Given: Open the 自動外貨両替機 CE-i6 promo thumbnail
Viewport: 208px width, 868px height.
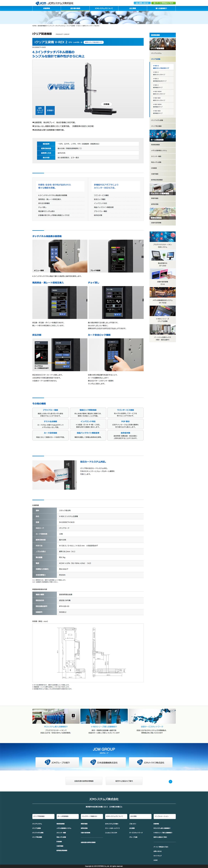Looking at the screenshot, I should pyautogui.click(x=163, y=277).
